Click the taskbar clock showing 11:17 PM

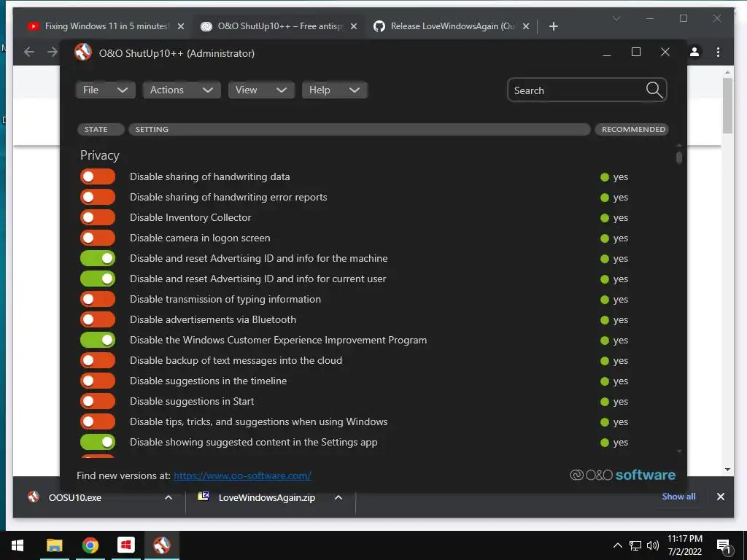point(684,545)
